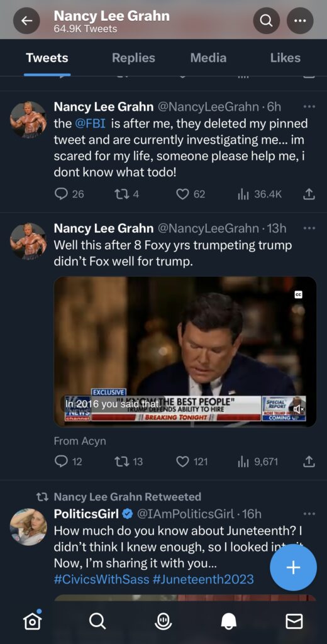Open notifications bell in bottom bar
Image resolution: width=327 pixels, height=644 pixels.
229,621
